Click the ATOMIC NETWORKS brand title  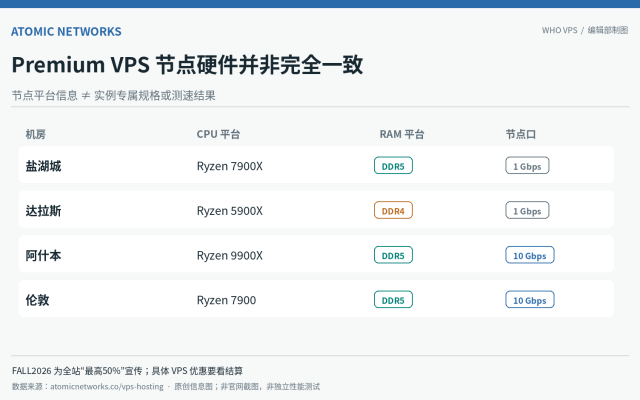66,31
